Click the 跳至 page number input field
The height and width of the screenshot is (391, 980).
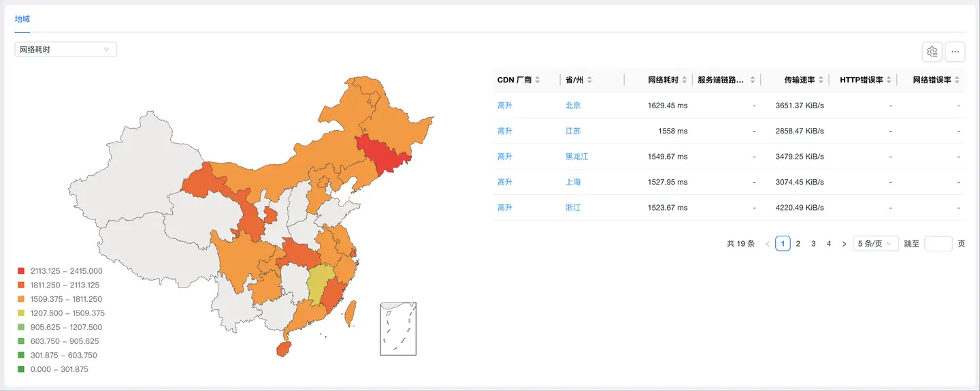(x=938, y=244)
